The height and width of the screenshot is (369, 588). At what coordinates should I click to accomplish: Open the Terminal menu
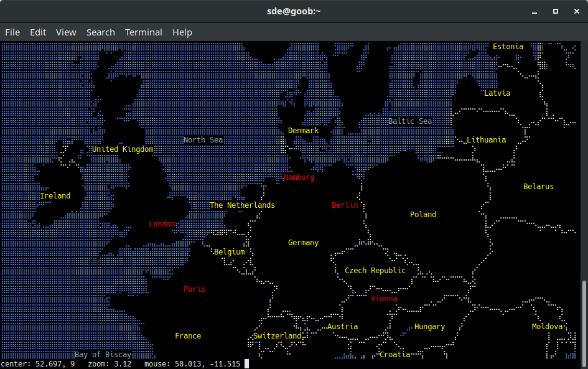[143, 32]
